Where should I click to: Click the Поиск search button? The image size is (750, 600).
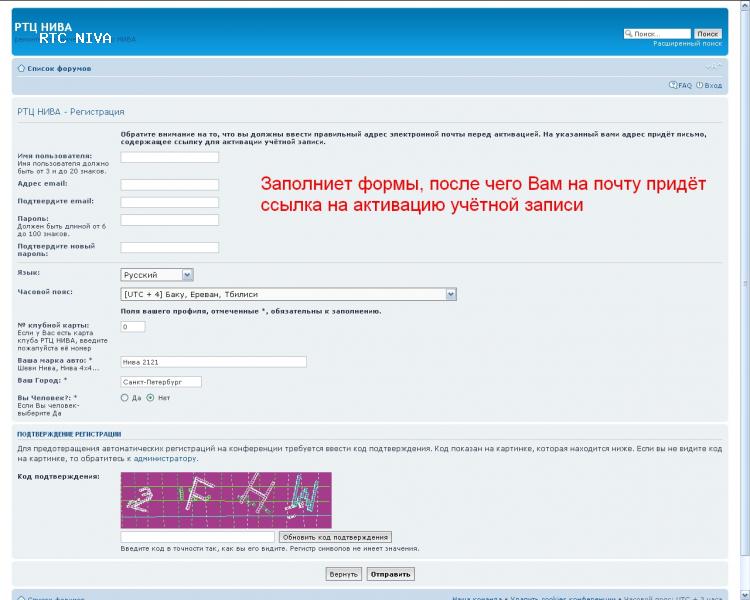click(x=707, y=33)
